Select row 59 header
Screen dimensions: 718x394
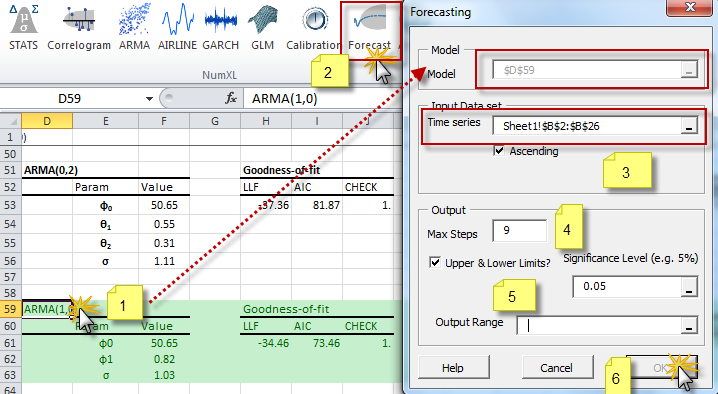10,309
